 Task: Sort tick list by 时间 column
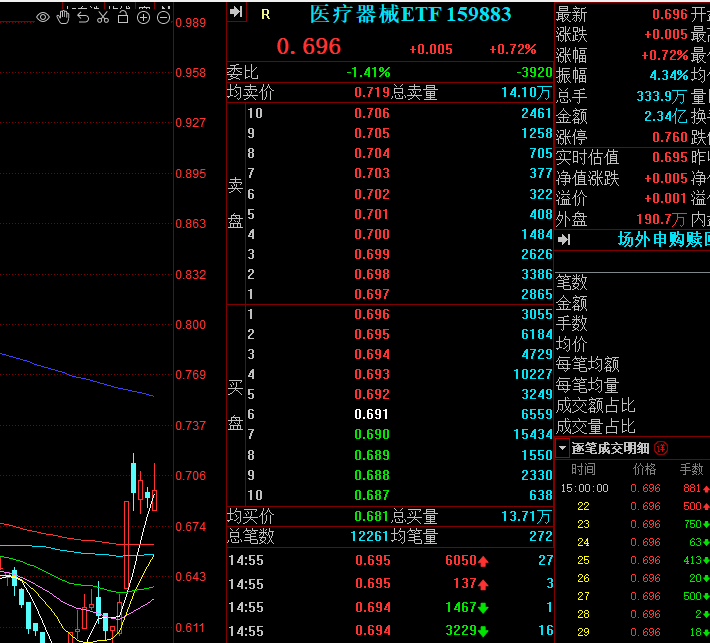pyautogui.click(x=583, y=469)
